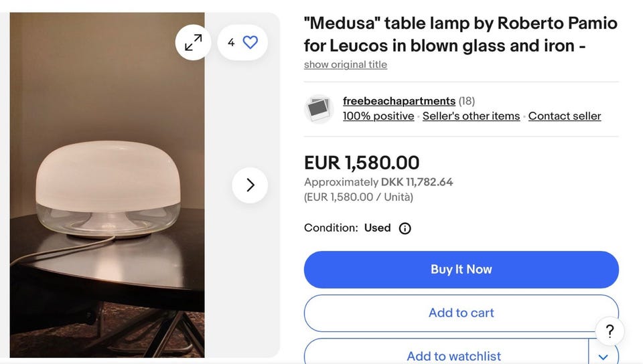Open the freebeachapartments seller profile
The image size is (643, 364).
point(399,101)
